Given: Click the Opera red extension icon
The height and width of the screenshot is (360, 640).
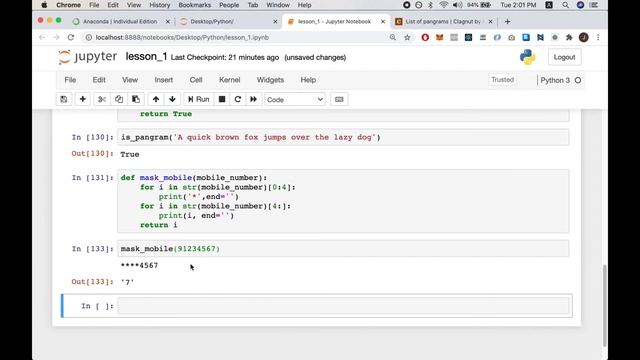Looking at the screenshot, I should coord(425,37).
